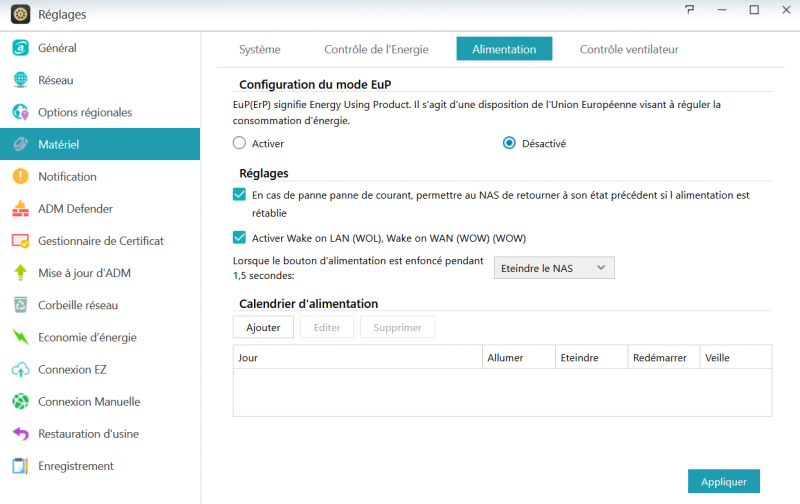The image size is (800, 504).
Task: Click the Appliquer button
Action: [723, 481]
